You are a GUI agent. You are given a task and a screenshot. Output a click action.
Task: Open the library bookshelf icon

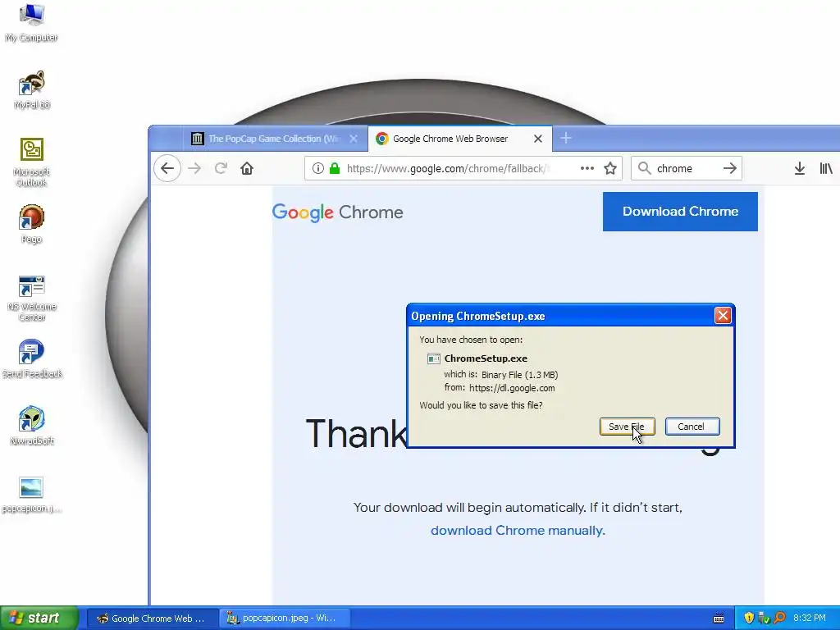tap(826, 168)
